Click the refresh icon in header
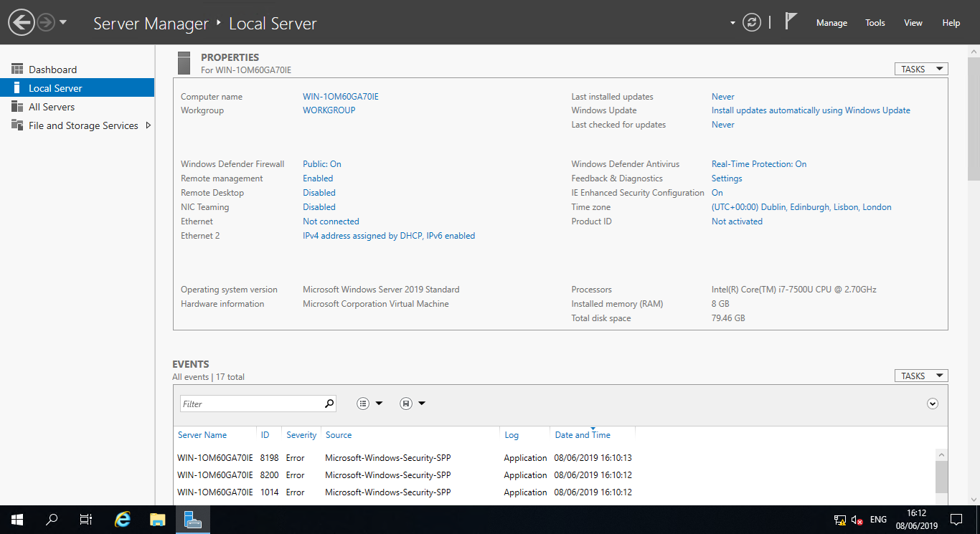 point(751,23)
